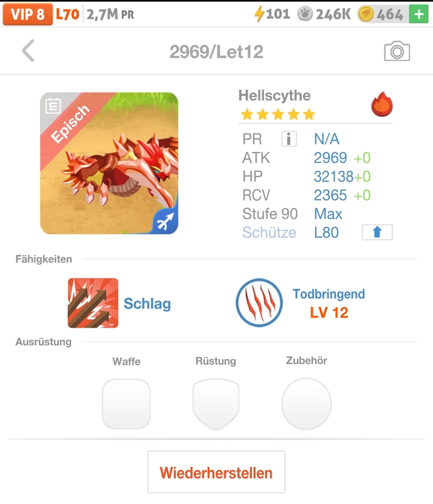
Task: Tap the back arrow chevron
Action: tap(28, 51)
